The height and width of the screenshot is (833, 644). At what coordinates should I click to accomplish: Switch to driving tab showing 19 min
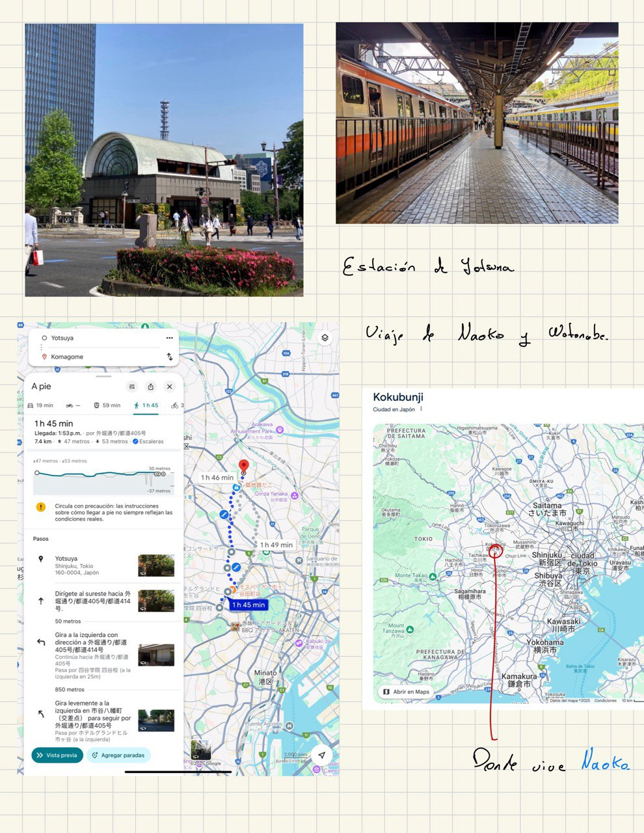click(x=40, y=405)
